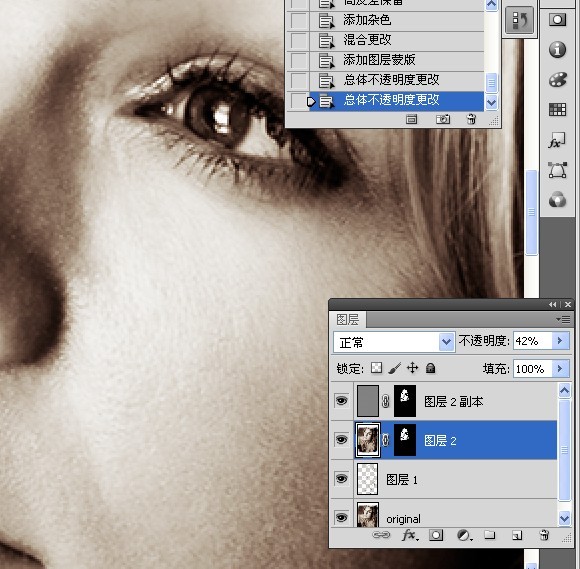Create a new layer
Viewport: 580px width, 569px height.
pos(517,535)
